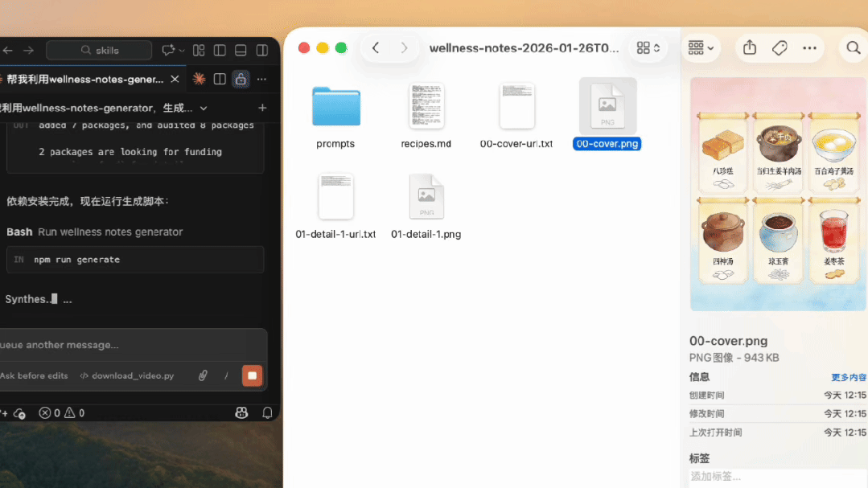Toggle the secondary sidebar in editor
Screen dimensions: 868x488
(x=262, y=51)
